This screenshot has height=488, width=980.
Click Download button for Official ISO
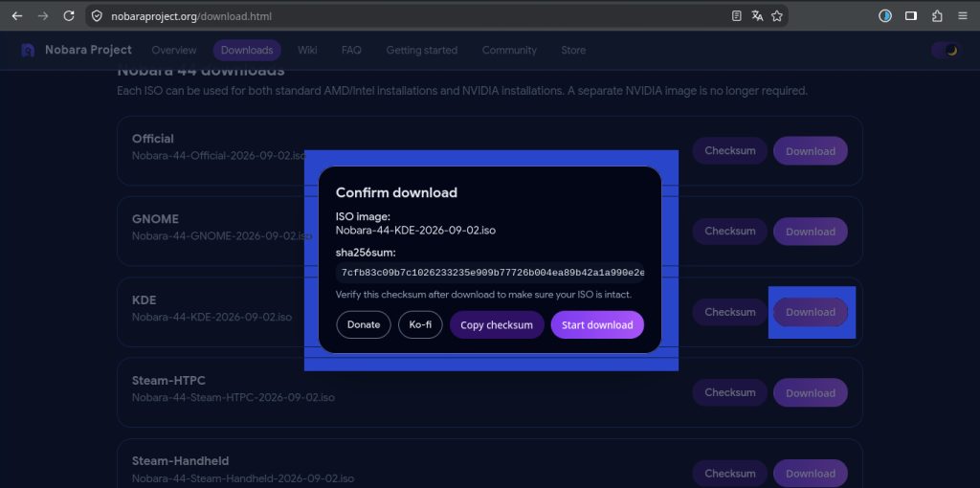tap(811, 150)
